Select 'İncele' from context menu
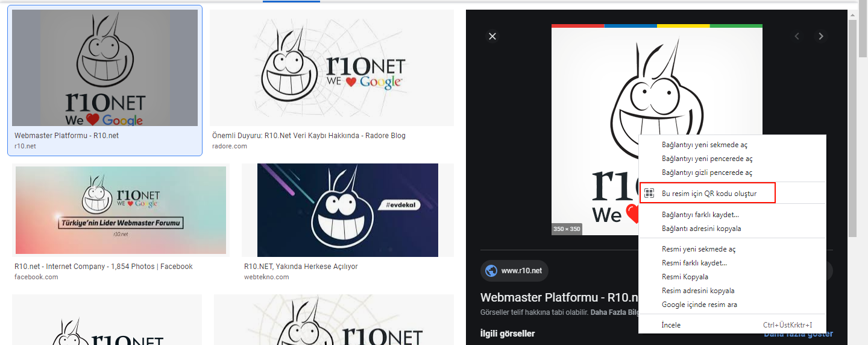The image size is (868, 345). coord(732,325)
